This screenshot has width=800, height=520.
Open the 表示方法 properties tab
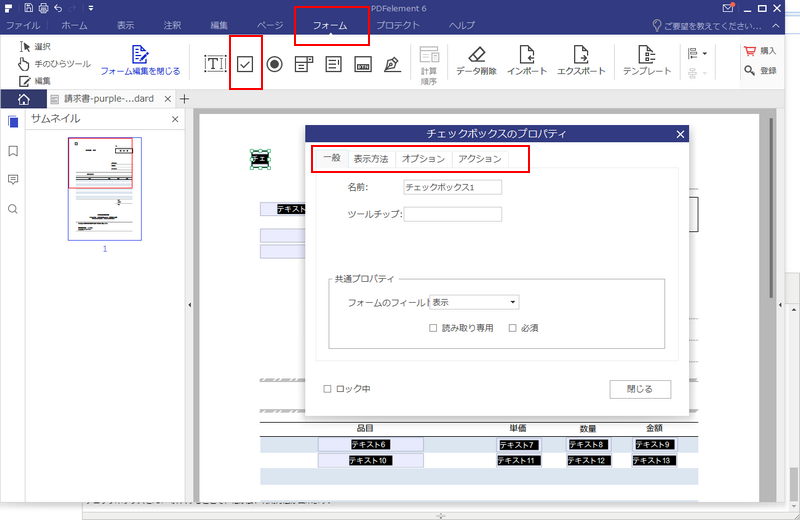pyautogui.click(x=371, y=159)
